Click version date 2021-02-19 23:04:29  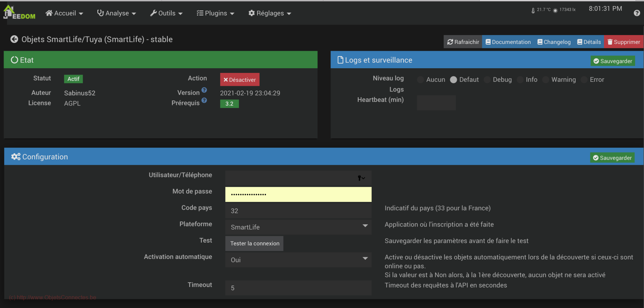(x=250, y=93)
